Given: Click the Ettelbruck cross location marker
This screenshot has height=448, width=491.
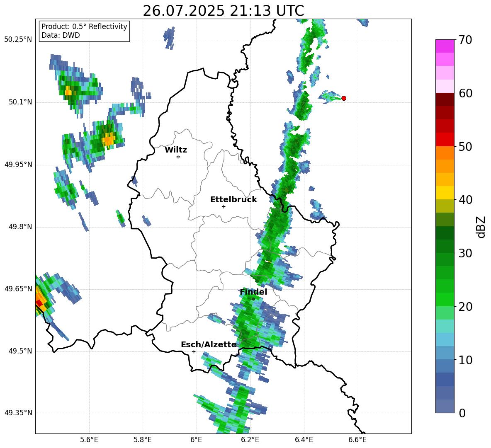Looking at the screenshot, I should pos(224,206).
